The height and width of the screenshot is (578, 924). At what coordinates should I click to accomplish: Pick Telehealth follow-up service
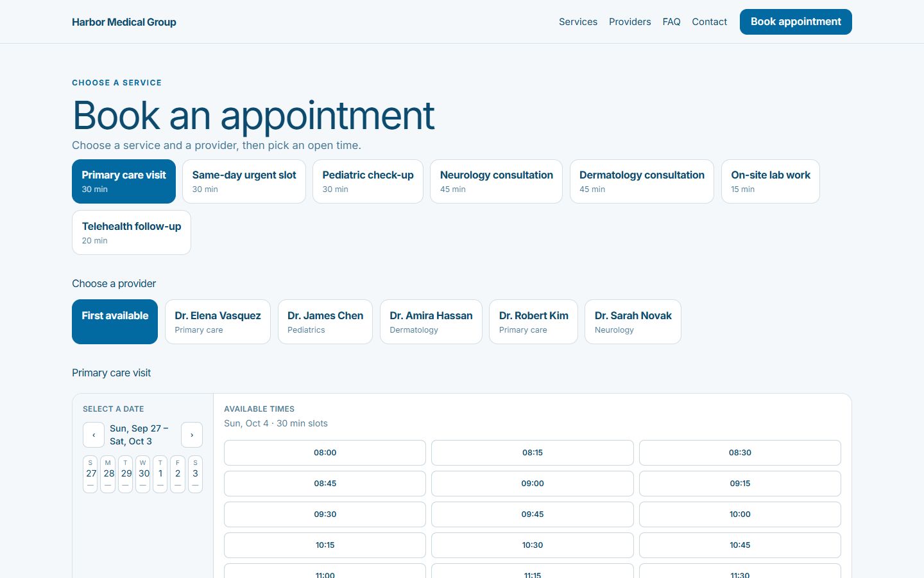pos(132,232)
